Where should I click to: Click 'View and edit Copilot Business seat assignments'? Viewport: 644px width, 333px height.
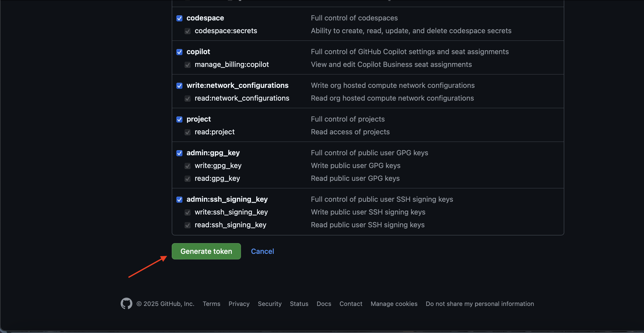(391, 64)
